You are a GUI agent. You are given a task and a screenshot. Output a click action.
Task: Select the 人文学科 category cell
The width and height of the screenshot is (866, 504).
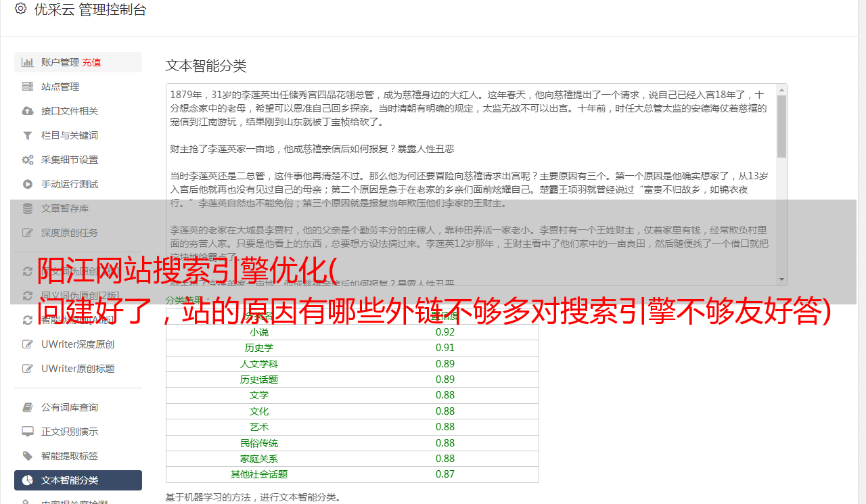pos(259,364)
